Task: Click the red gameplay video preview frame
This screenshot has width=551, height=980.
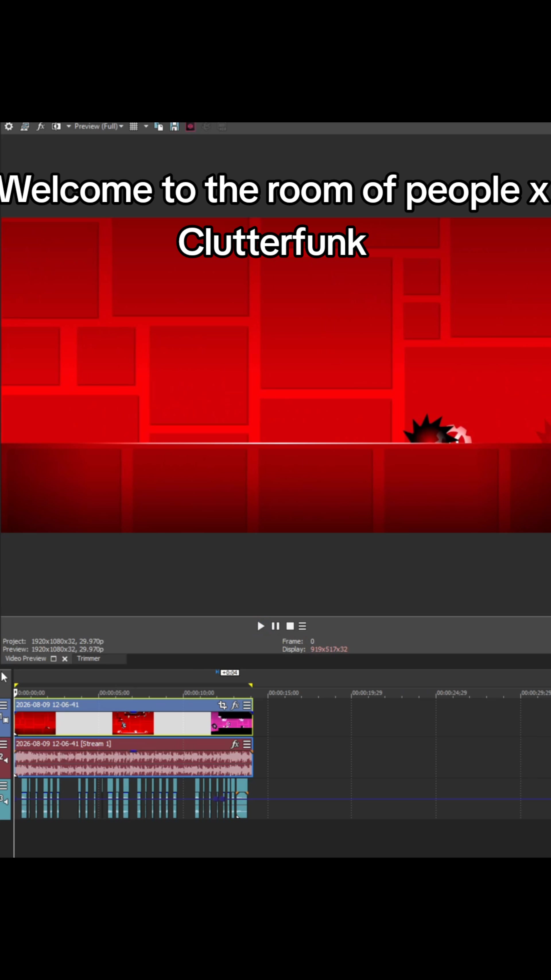Action: 275,375
